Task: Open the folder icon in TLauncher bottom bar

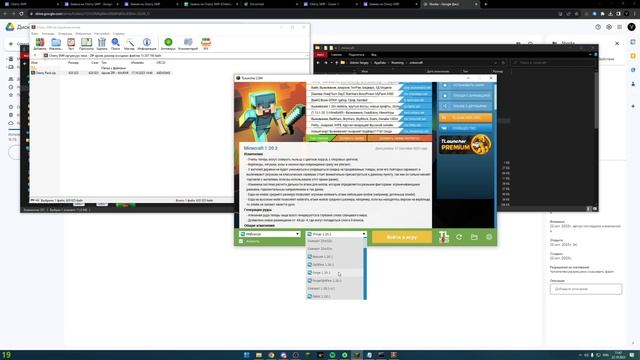Action: coord(474,237)
